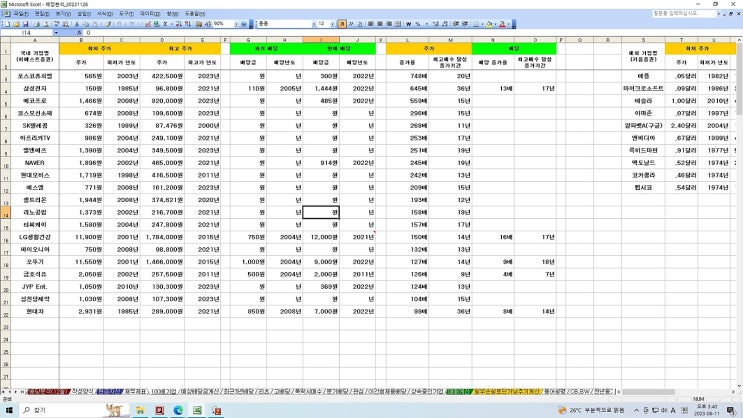Open the fill color dropdown arrow
The width and height of the screenshot is (743, 418).
495,24
